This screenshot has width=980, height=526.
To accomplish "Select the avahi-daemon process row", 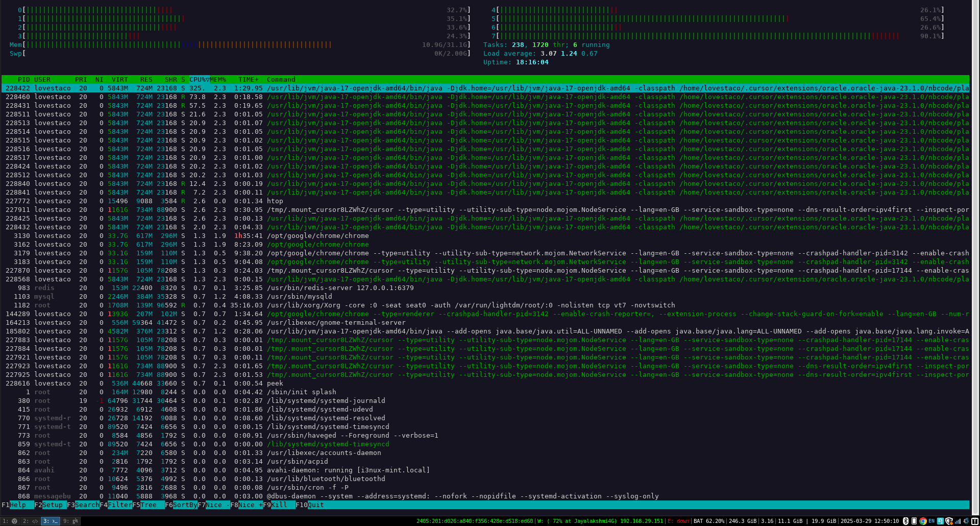I will [x=485, y=470].
